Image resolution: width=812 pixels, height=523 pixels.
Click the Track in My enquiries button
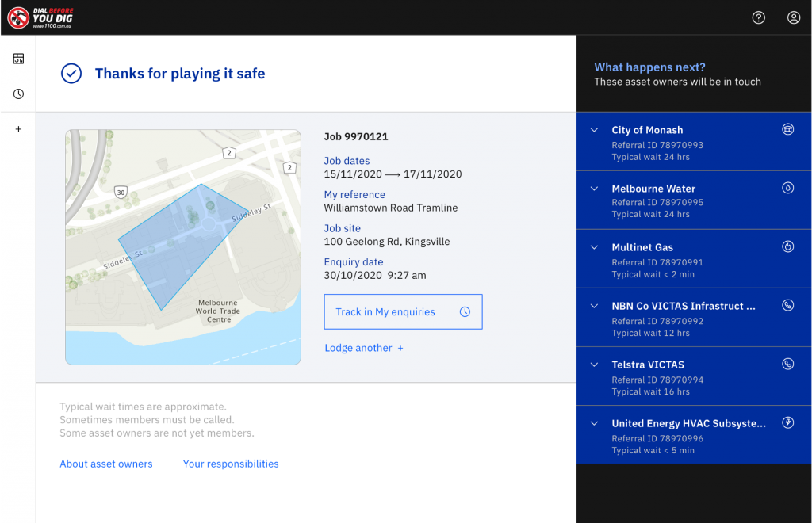tap(403, 311)
